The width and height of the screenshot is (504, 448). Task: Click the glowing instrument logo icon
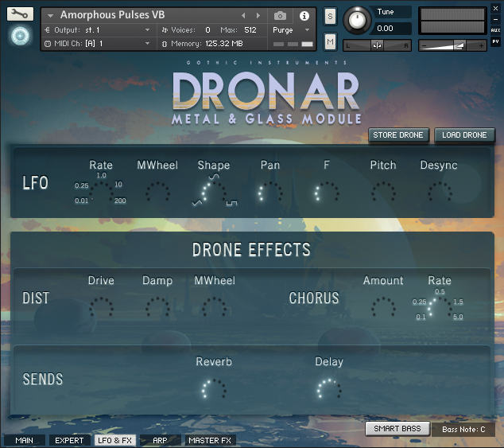[20, 36]
